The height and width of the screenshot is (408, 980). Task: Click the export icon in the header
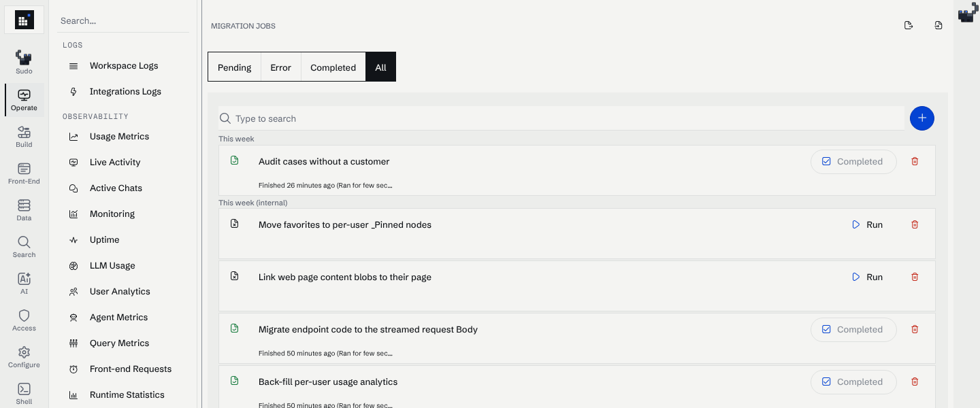[x=908, y=26]
